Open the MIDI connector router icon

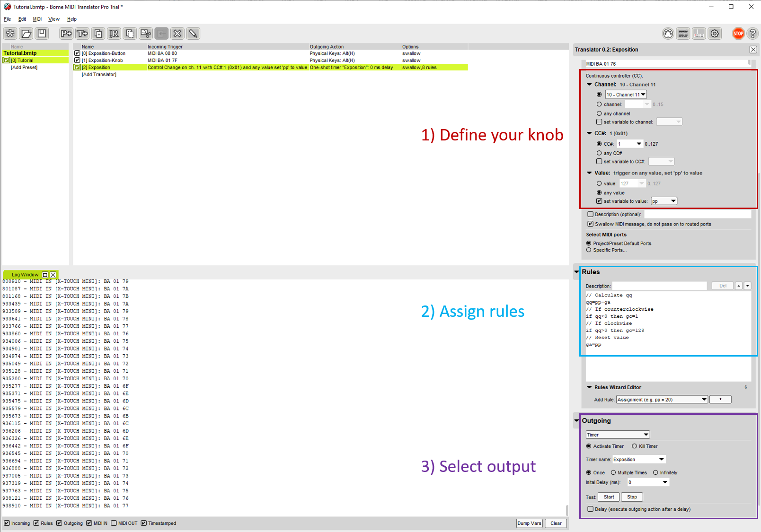(x=668, y=34)
